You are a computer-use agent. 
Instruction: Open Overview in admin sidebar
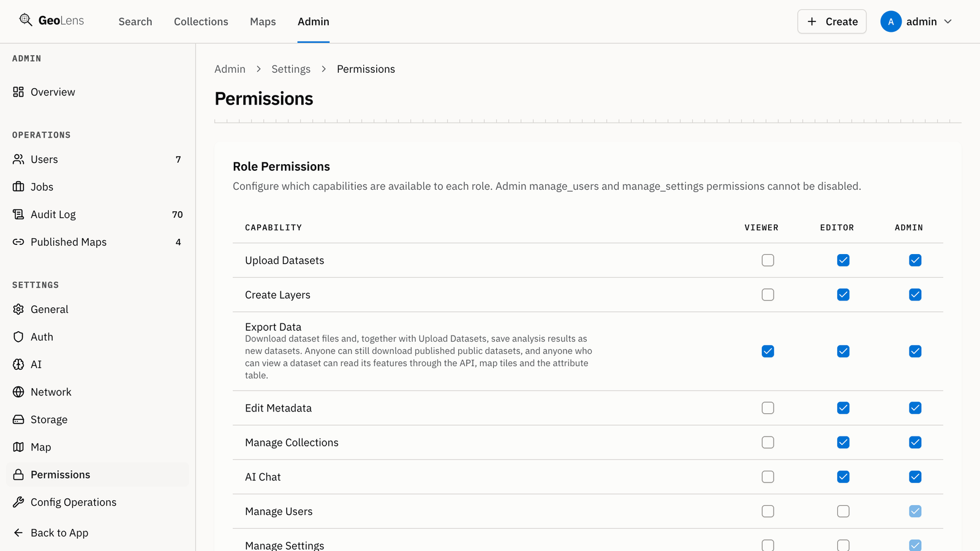pos(97,92)
